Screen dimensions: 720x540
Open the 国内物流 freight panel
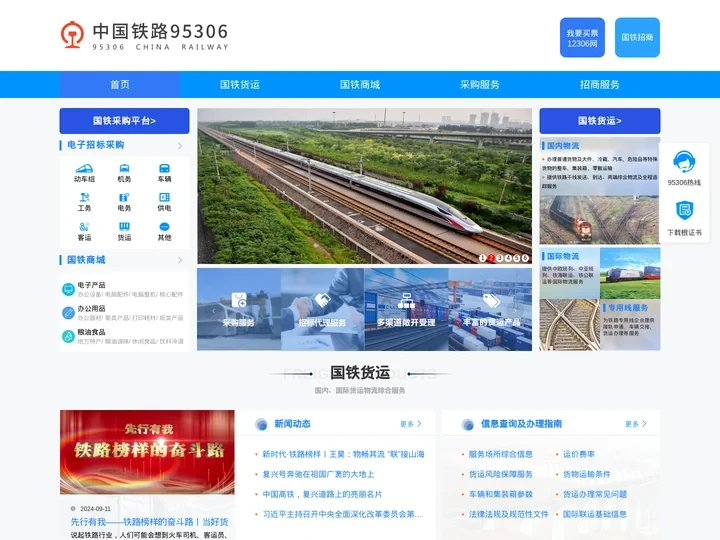pos(600,191)
